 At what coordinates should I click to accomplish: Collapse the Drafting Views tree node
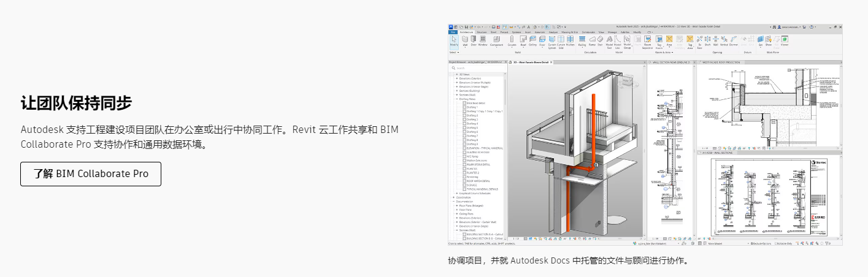456,99
